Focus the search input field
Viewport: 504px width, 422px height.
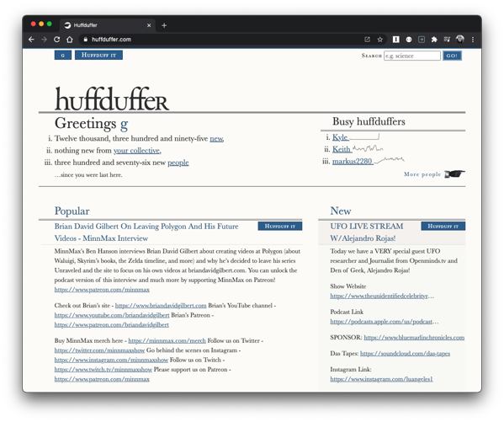[412, 56]
